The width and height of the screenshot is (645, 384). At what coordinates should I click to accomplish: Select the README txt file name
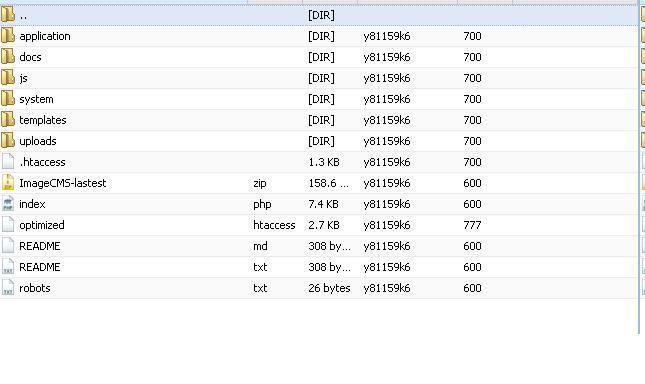(x=40, y=267)
